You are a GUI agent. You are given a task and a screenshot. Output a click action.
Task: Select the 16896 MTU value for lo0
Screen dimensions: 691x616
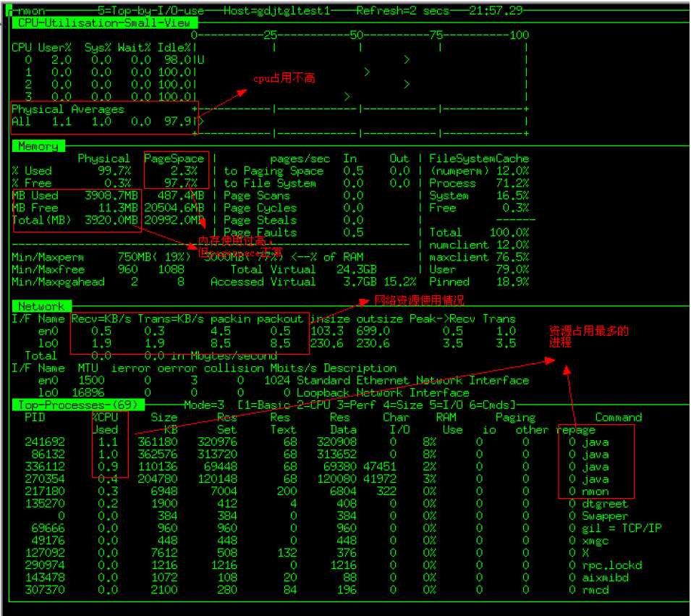coord(88,392)
